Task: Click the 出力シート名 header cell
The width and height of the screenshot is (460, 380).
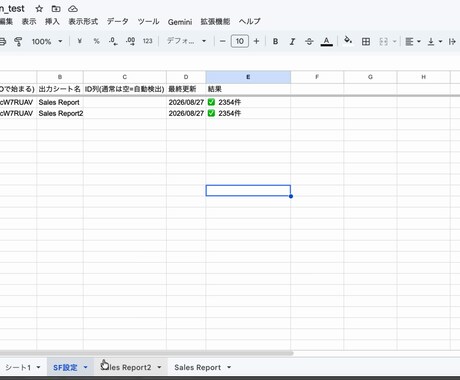Action: tap(60, 89)
